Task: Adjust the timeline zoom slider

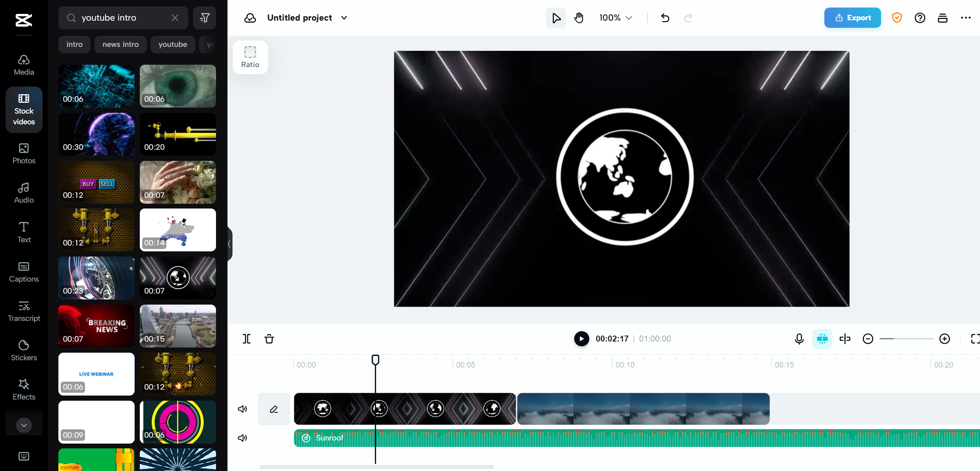Action: [907, 339]
